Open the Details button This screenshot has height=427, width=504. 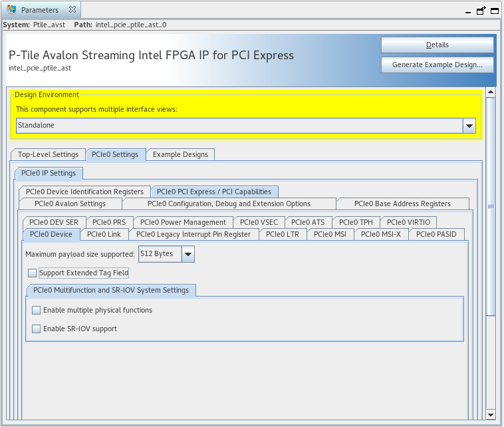tap(437, 45)
